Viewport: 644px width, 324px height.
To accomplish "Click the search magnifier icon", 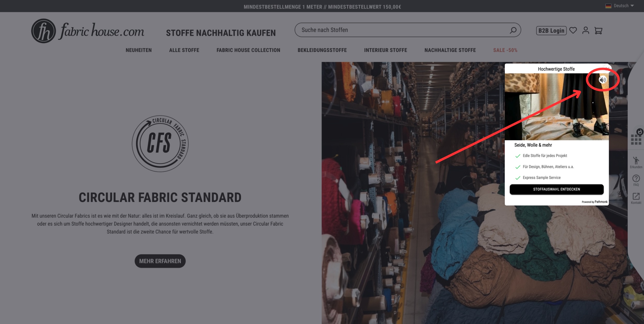I will 513,30.
